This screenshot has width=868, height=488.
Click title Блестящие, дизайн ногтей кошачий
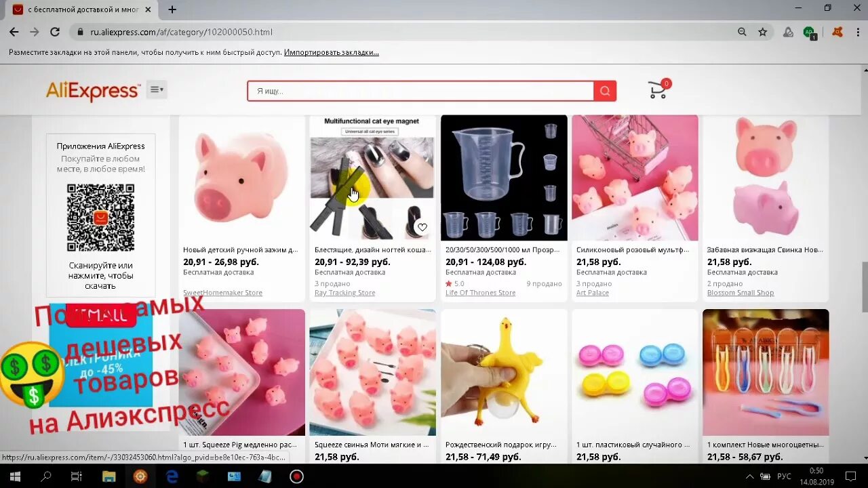(x=372, y=250)
